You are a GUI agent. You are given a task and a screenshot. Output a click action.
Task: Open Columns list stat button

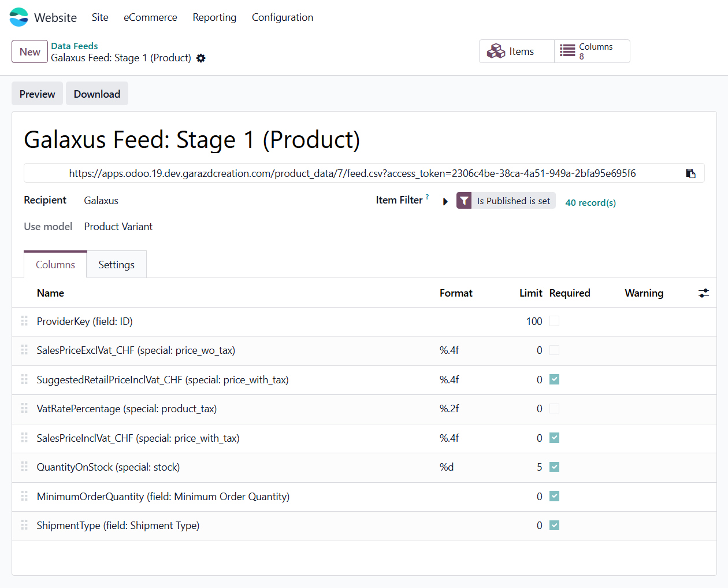[592, 51]
